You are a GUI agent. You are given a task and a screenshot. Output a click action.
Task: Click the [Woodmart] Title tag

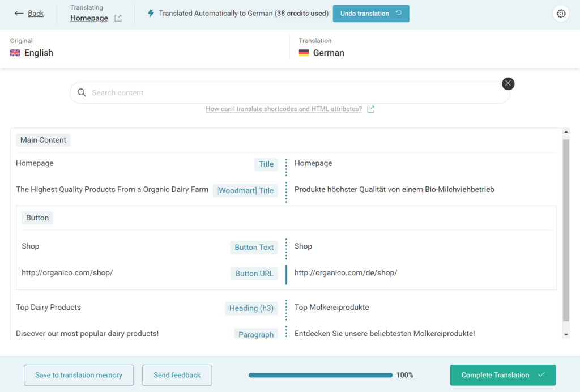[x=245, y=190]
